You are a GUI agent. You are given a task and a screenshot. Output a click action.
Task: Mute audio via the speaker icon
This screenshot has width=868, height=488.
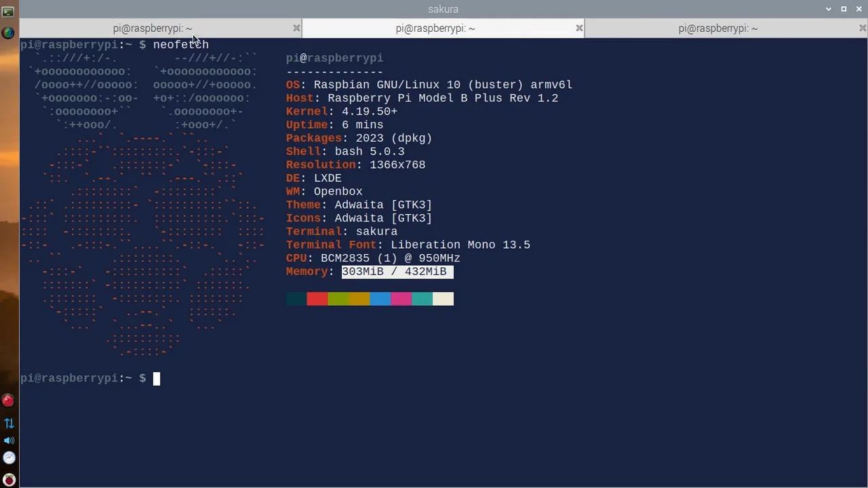(x=8, y=440)
